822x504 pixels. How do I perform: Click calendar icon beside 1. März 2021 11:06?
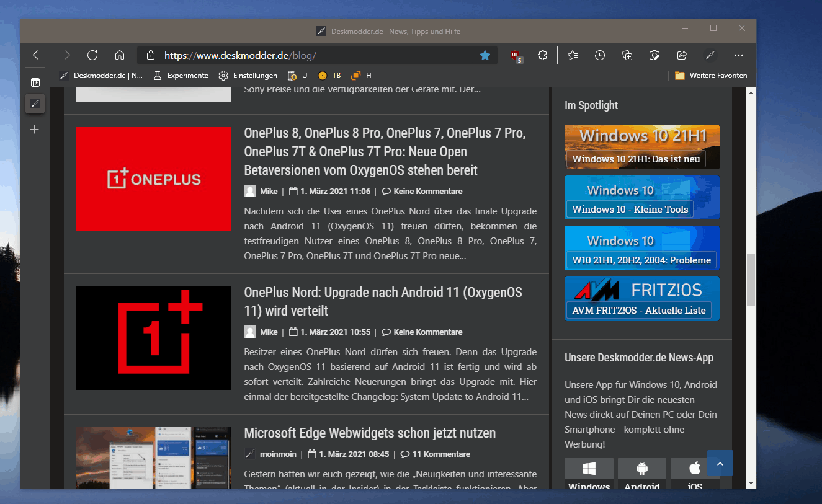click(x=293, y=191)
